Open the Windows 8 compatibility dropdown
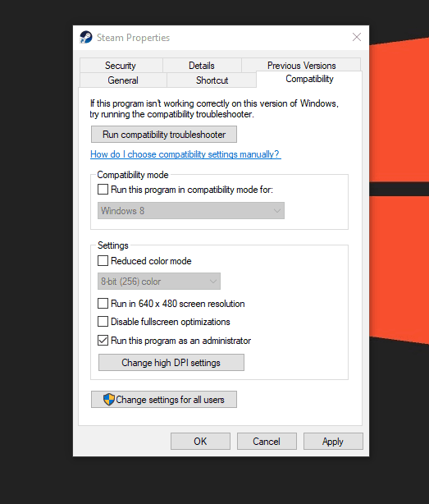The width and height of the screenshot is (429, 504). pos(191,211)
